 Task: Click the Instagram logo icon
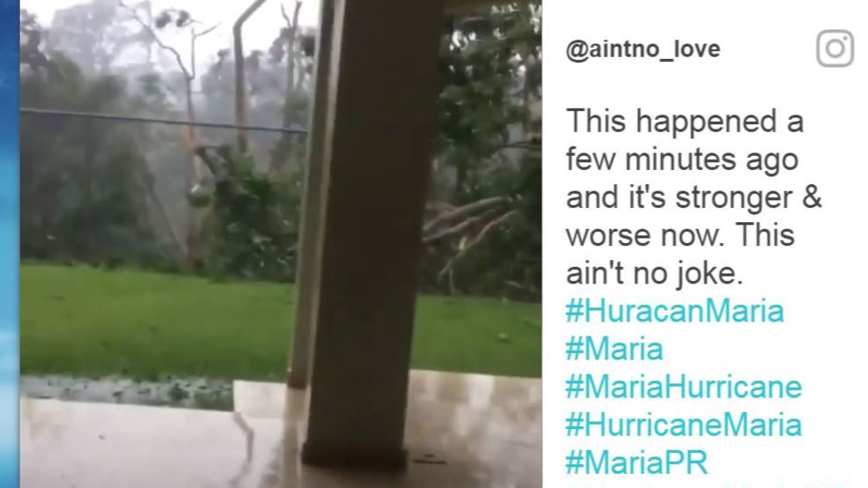pos(835,48)
